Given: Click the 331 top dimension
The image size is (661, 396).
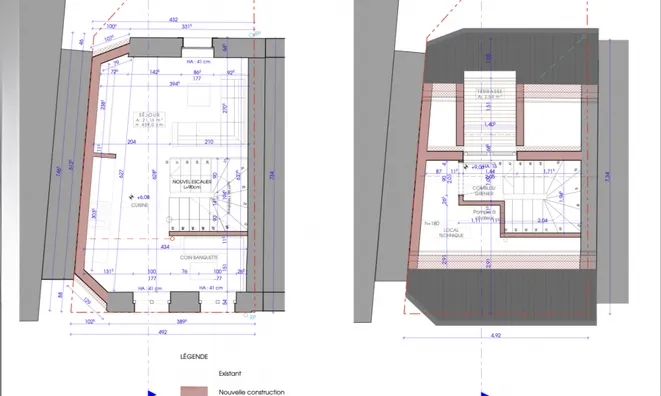Looking at the screenshot, I should [187, 27].
